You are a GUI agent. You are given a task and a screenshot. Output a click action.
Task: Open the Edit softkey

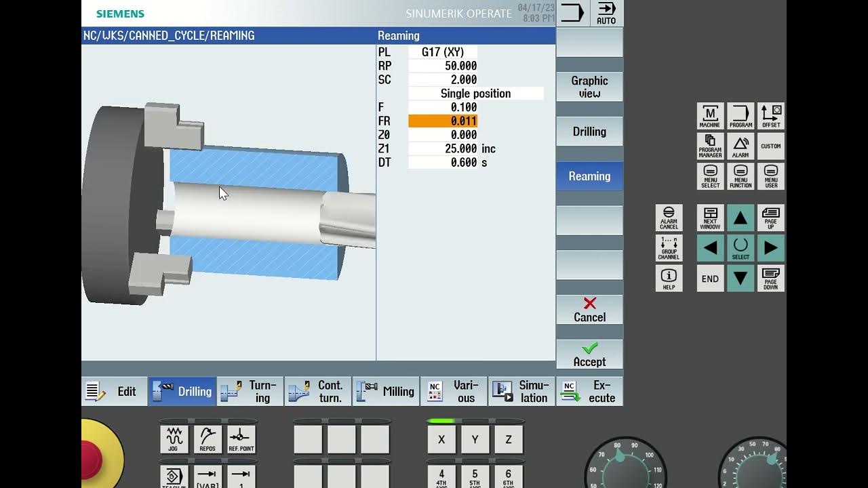pos(115,391)
